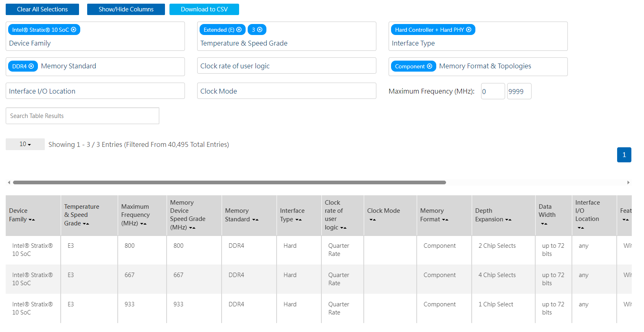
Task: Click Clear All Selections button
Action: [42, 9]
